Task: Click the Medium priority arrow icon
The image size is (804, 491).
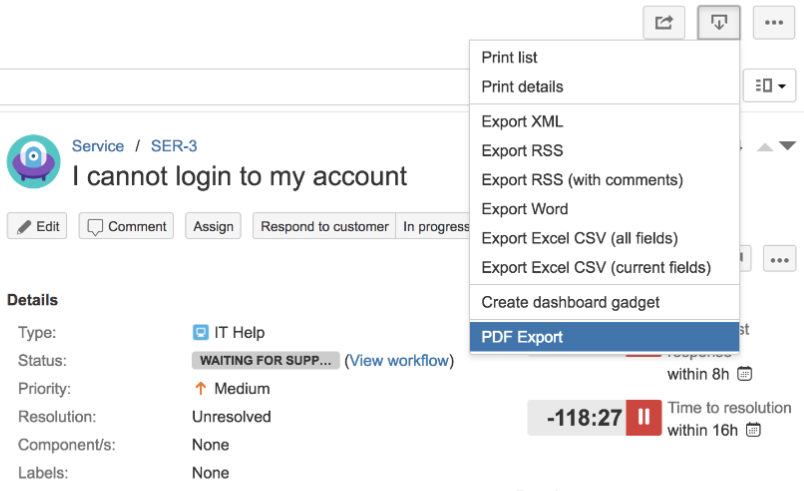Action: click(x=200, y=388)
